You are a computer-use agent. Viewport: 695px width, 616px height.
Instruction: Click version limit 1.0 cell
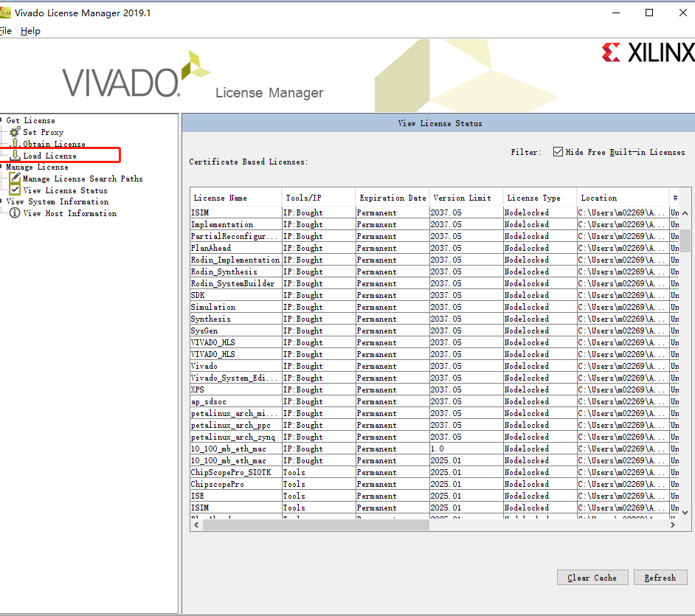466,449
